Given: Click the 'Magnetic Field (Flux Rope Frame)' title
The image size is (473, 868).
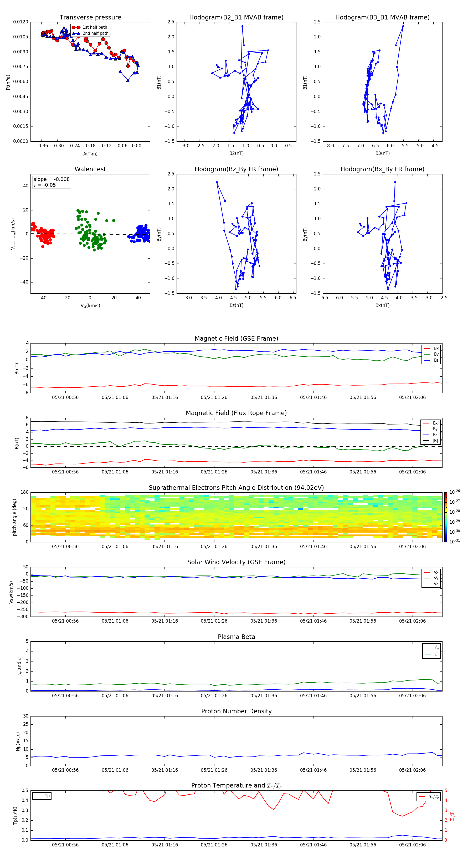Looking at the screenshot, I should [x=236, y=413].
